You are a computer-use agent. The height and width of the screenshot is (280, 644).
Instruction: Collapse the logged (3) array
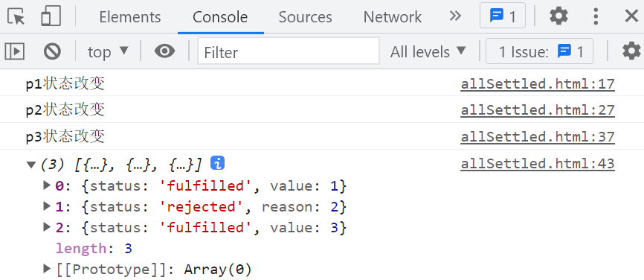[x=31, y=165]
